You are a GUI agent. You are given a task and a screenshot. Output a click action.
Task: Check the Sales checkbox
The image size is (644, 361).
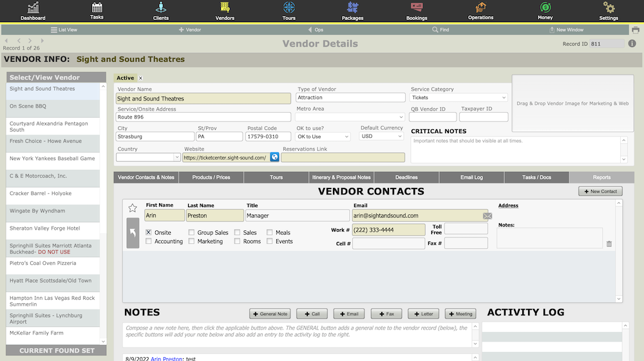(237, 232)
